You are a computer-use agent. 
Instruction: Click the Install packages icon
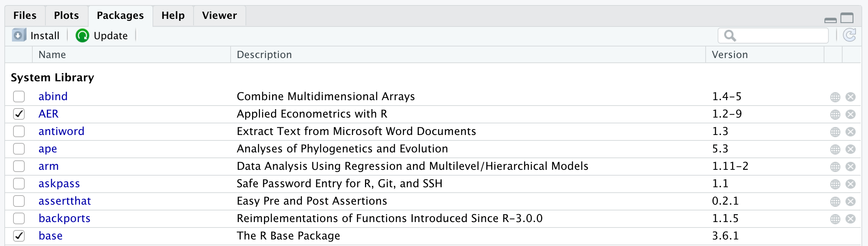(x=19, y=36)
